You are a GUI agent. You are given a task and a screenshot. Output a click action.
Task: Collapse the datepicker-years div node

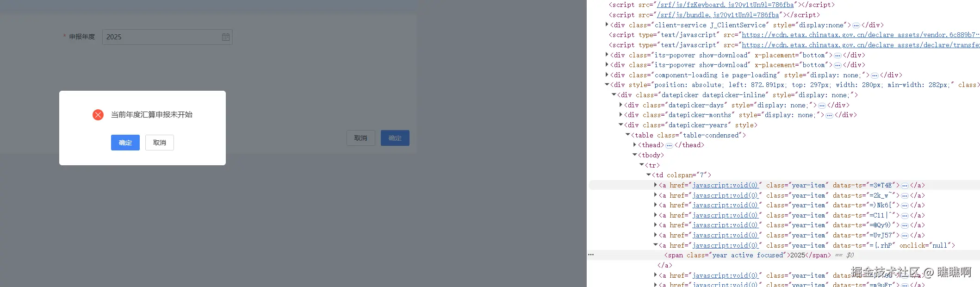pyautogui.click(x=621, y=125)
